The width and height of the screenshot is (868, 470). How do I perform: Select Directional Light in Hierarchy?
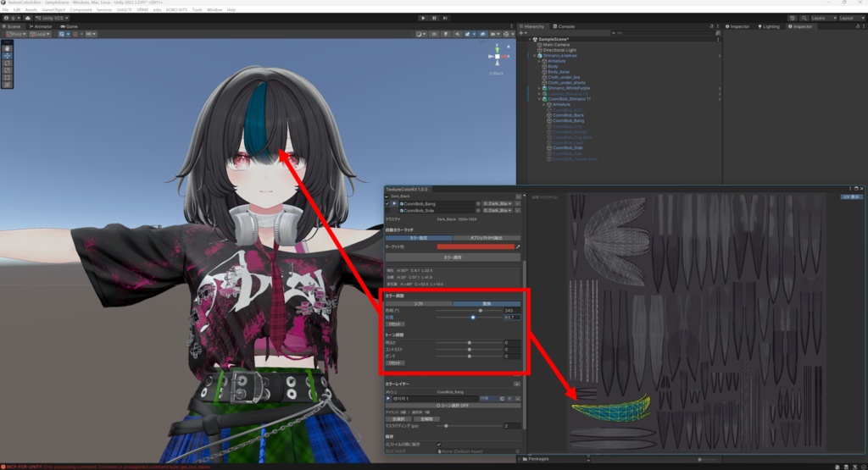(559, 50)
